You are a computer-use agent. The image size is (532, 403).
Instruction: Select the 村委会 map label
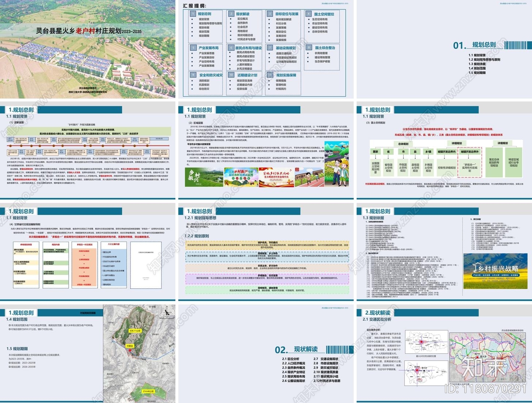130,346
